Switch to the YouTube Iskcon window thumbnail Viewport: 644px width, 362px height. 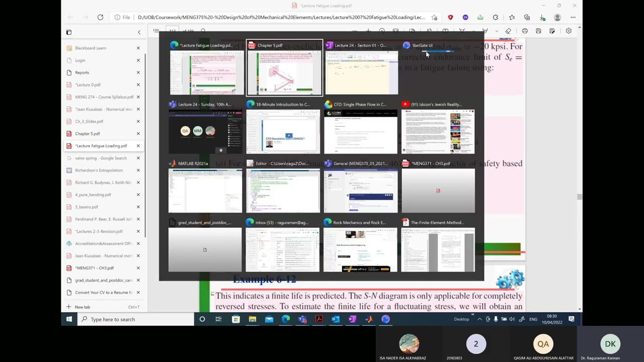coord(438,127)
